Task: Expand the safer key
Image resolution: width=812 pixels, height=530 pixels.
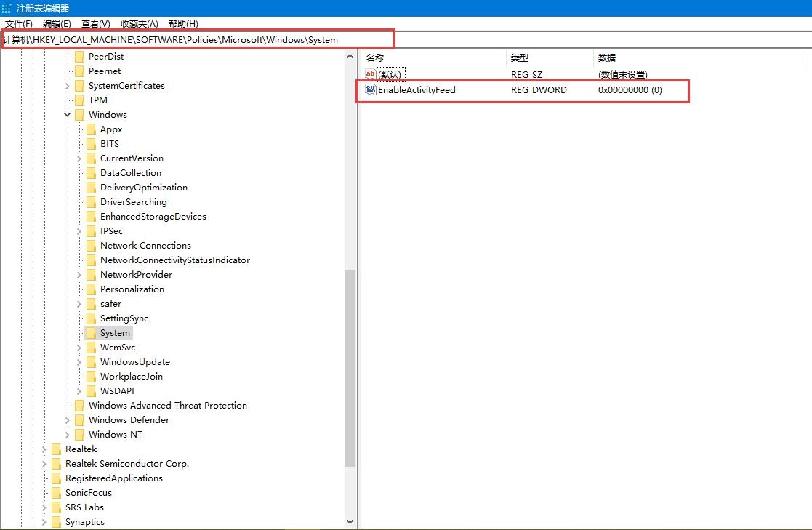Action: (79, 304)
